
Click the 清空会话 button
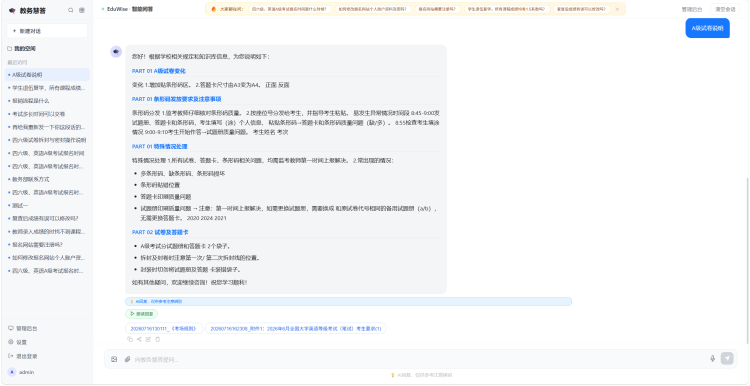[725, 9]
